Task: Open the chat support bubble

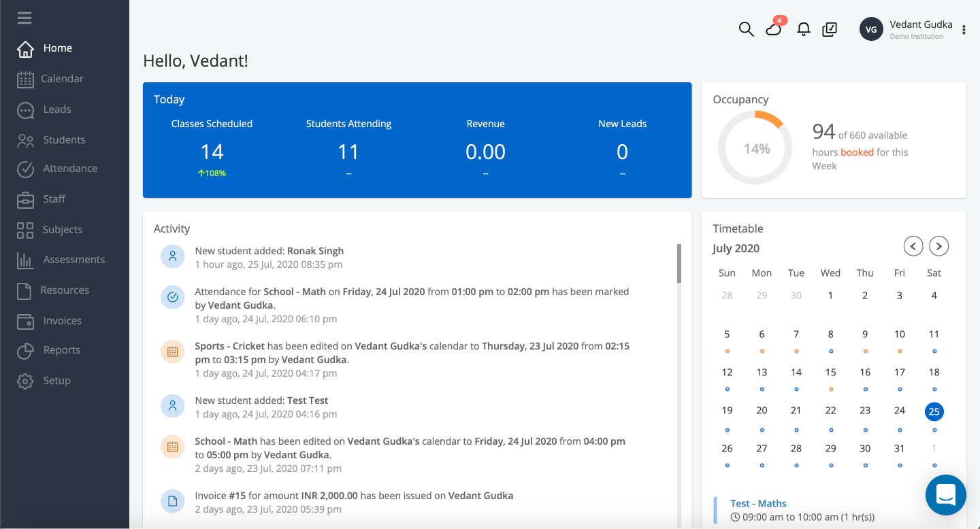Action: (945, 495)
